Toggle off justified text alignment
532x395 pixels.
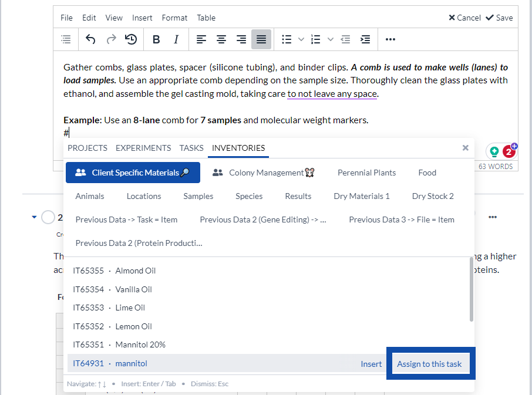pyautogui.click(x=261, y=39)
